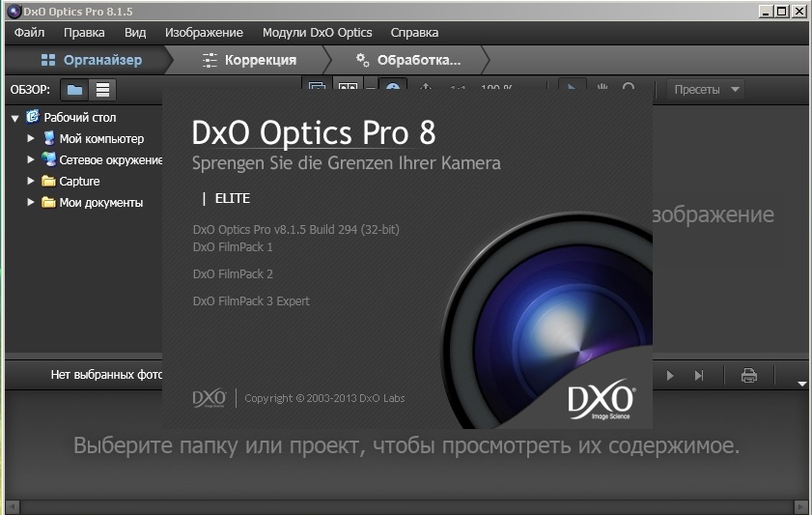812x515 pixels.
Task: Expand the Мои документы node
Action: (31, 202)
